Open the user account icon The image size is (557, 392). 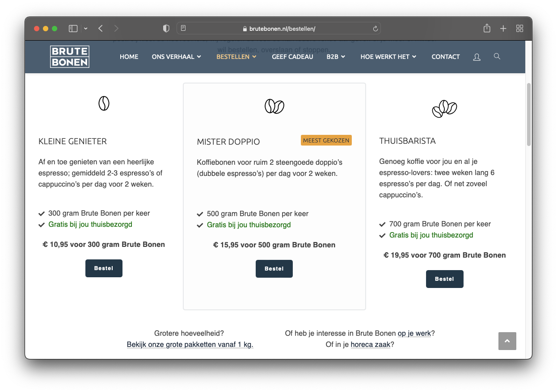pos(477,57)
